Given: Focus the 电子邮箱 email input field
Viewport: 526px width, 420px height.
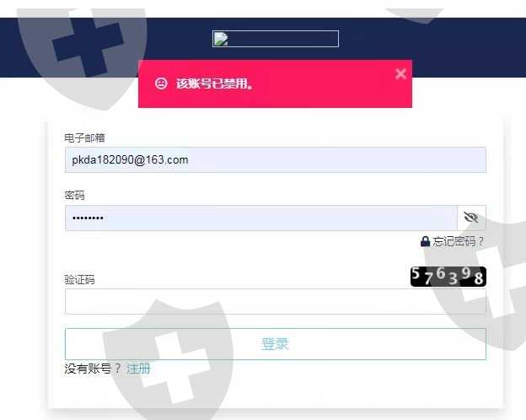Looking at the screenshot, I should click(276, 159).
